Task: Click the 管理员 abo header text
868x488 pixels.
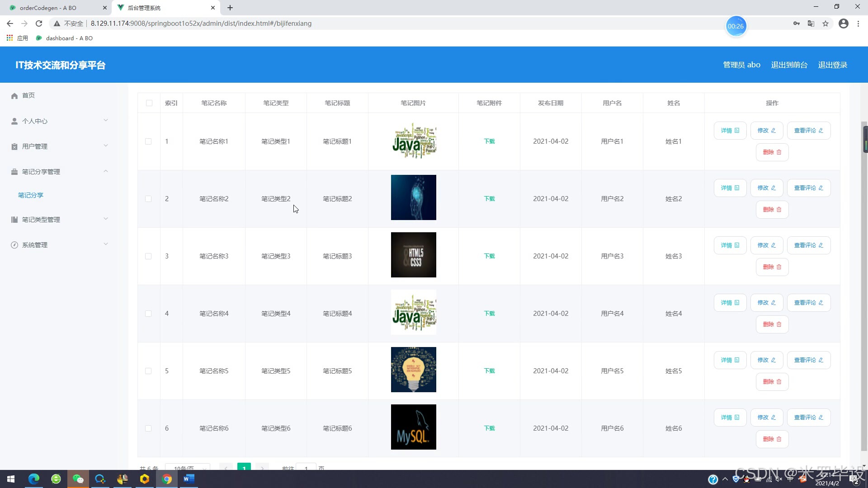Action: [x=741, y=65]
